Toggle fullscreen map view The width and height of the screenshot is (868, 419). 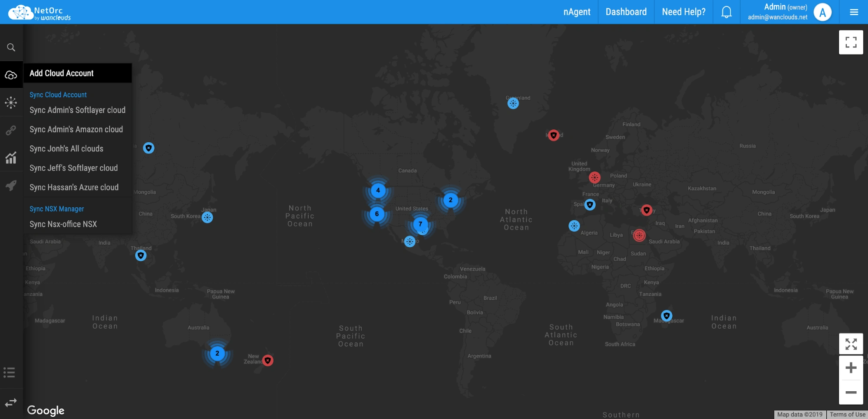pos(851,42)
